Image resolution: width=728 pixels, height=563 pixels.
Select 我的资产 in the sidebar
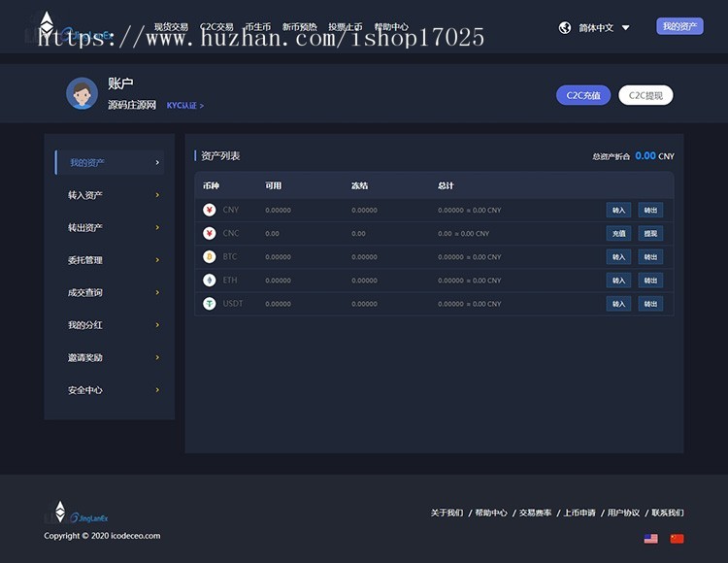pyautogui.click(x=110, y=162)
